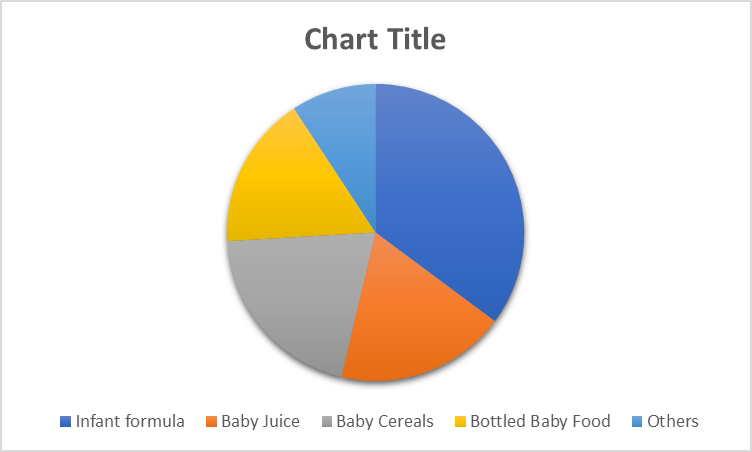This screenshot has width=752, height=452.
Task: Click the Chart Title text
Action: pos(375,40)
